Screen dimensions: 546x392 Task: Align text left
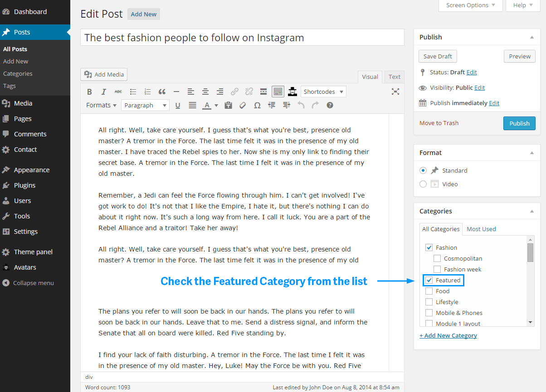pyautogui.click(x=191, y=92)
